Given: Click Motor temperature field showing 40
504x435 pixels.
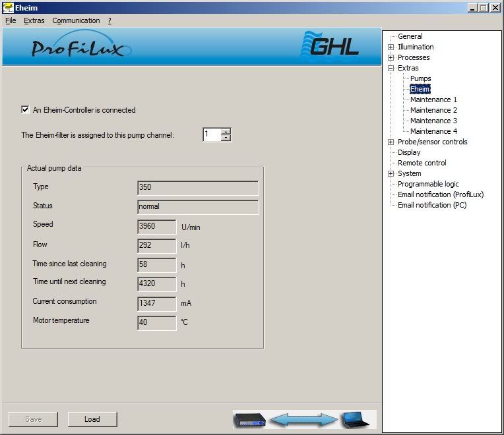Looking at the screenshot, I should (156, 323).
